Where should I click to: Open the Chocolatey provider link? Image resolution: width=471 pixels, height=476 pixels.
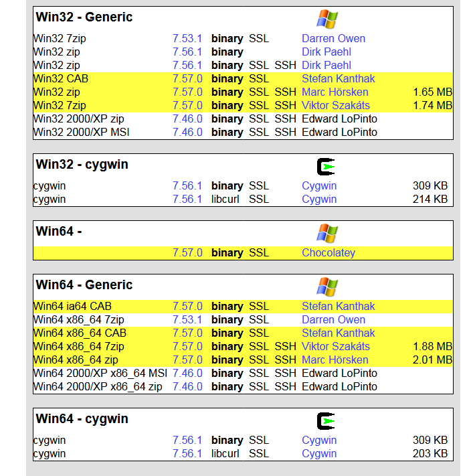[x=328, y=252]
